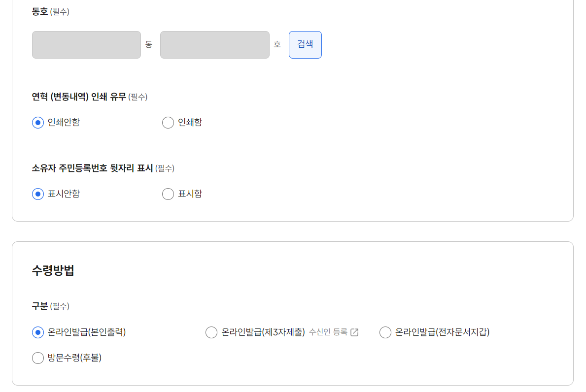This screenshot has width=586, height=392.
Task: Choose 온라인발급(제3자제출) delivery method
Action: pyautogui.click(x=211, y=332)
